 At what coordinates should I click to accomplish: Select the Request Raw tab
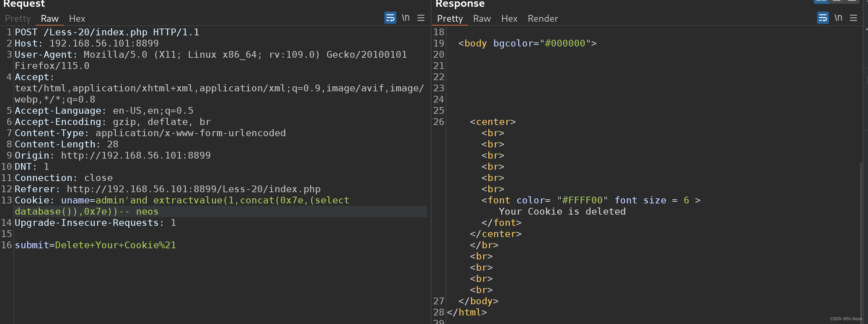tap(50, 19)
